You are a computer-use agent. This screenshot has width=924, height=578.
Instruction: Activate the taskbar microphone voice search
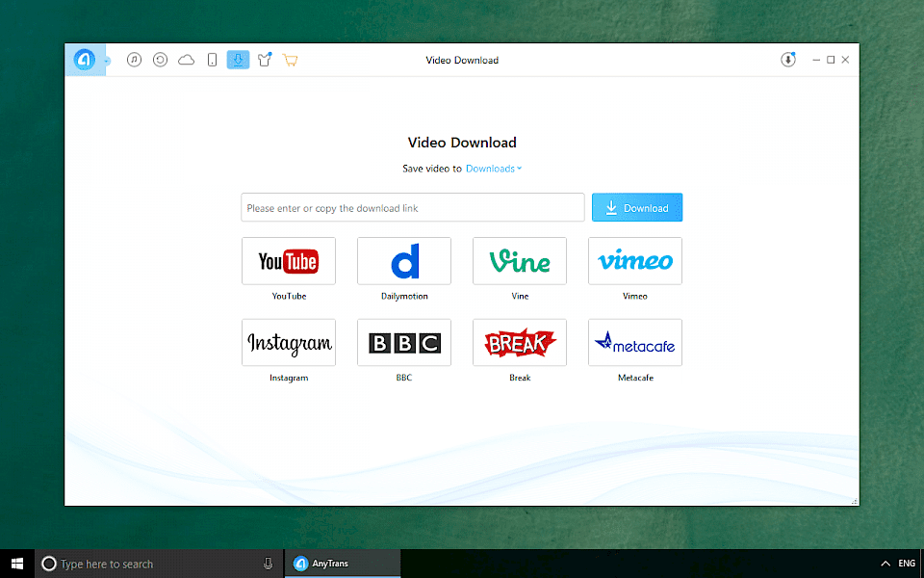269,564
